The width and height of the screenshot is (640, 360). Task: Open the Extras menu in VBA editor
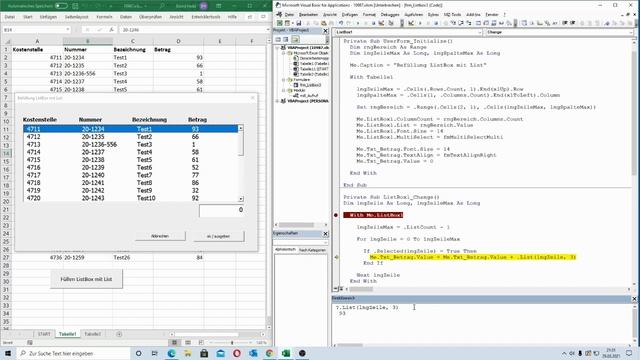coord(433,14)
